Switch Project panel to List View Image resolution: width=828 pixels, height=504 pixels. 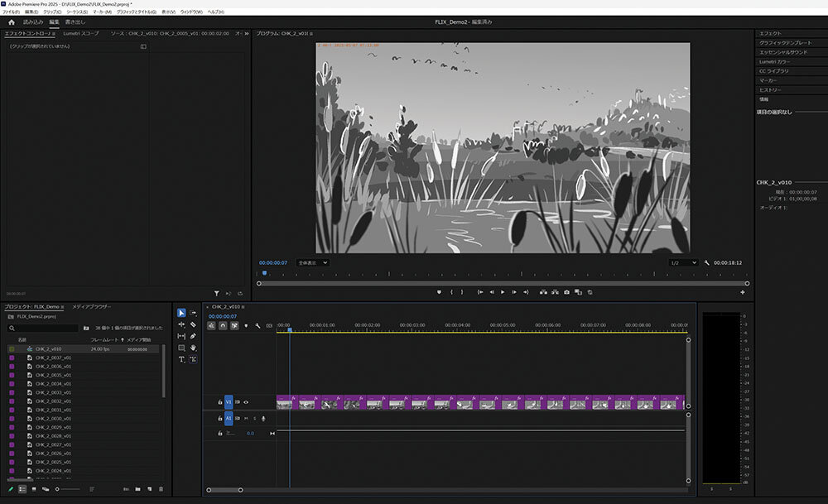22,489
